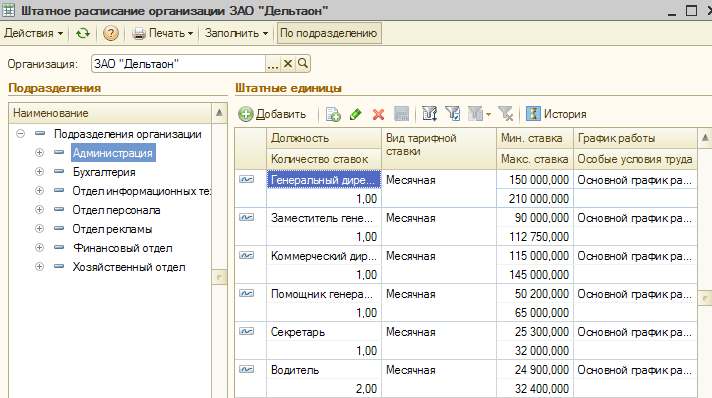Expand the Бухгалтерия node
This screenshot has width=712, height=398.
click(40, 172)
